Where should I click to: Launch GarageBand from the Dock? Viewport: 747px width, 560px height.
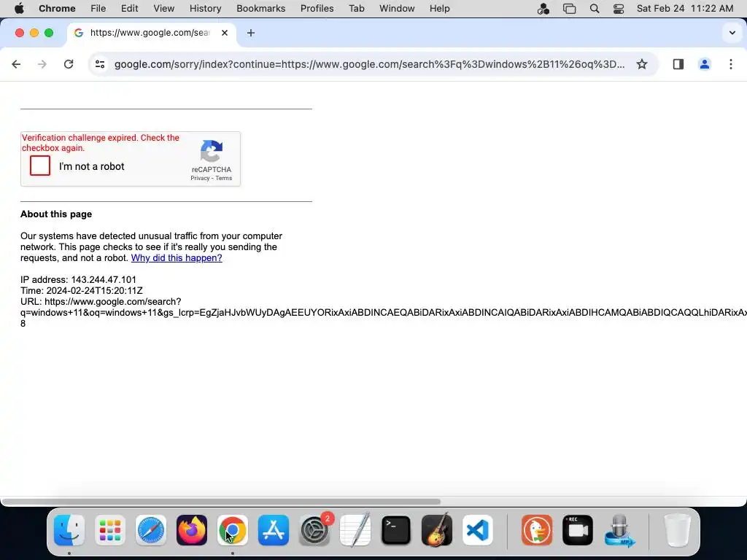point(437,530)
